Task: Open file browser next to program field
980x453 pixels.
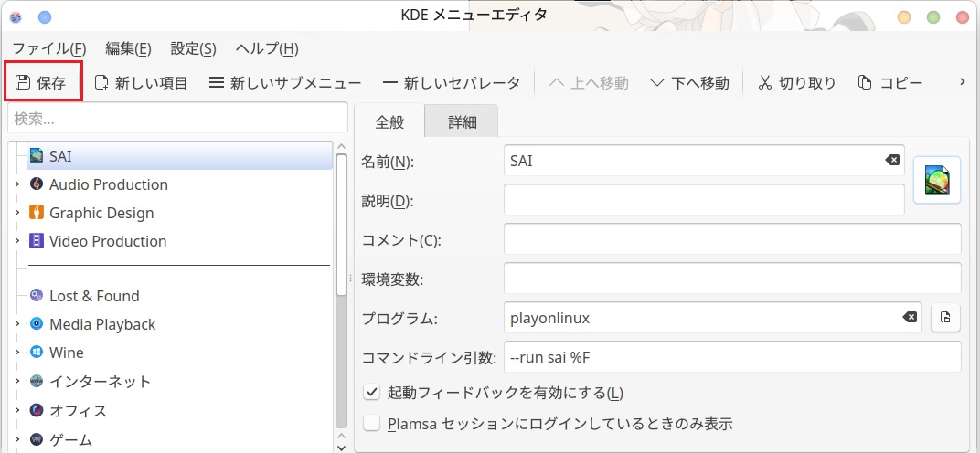Action: coord(945,318)
